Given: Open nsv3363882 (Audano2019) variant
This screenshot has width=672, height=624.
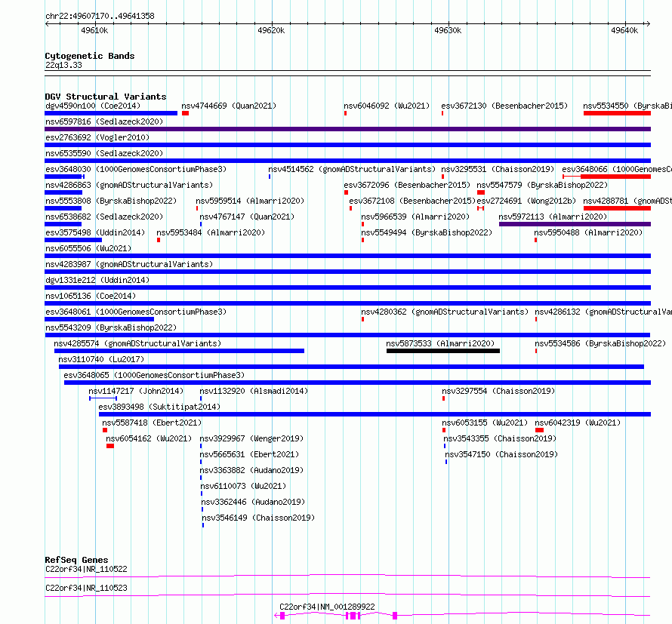Looking at the screenshot, I should (251, 470).
